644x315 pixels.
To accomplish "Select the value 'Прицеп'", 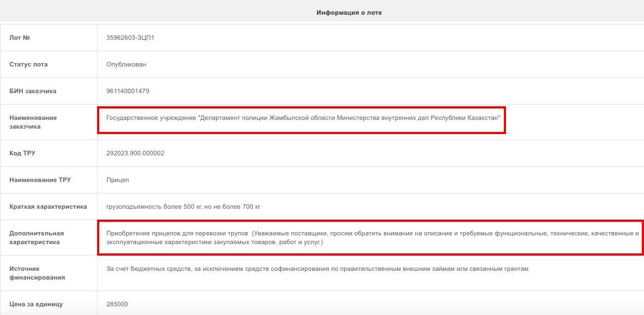I will 117,180.
